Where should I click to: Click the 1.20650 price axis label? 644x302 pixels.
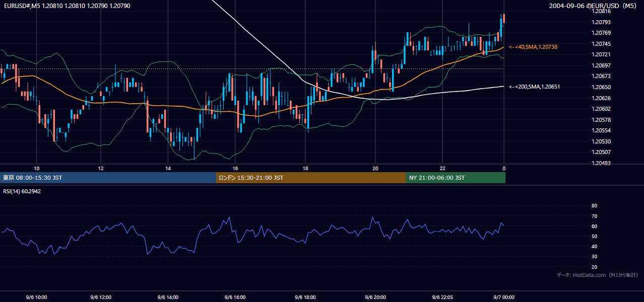[601, 87]
